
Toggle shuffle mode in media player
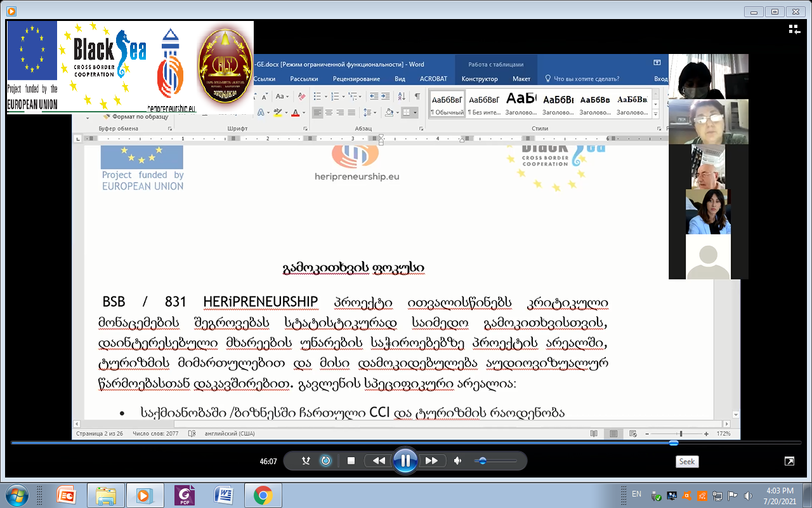click(x=306, y=461)
